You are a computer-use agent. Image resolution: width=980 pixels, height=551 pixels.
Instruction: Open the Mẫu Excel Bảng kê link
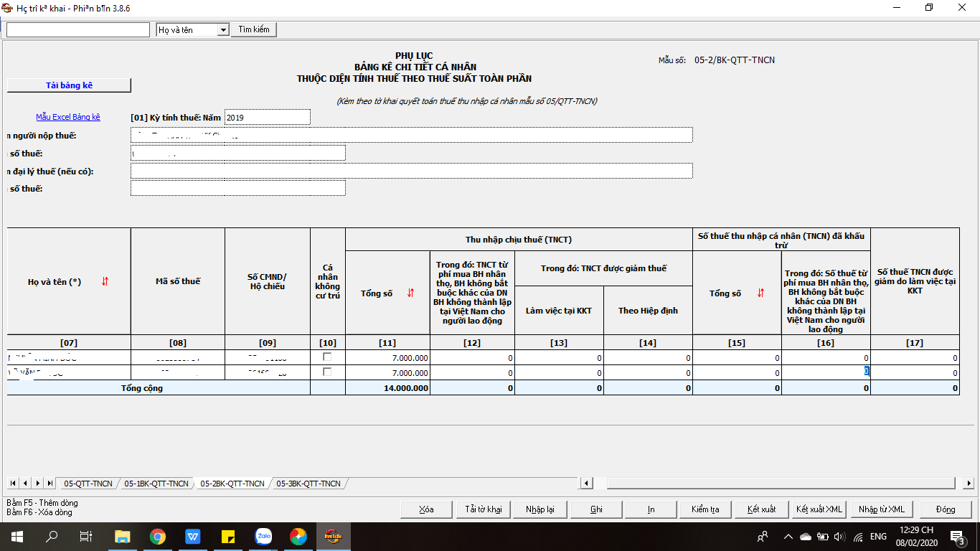click(68, 117)
